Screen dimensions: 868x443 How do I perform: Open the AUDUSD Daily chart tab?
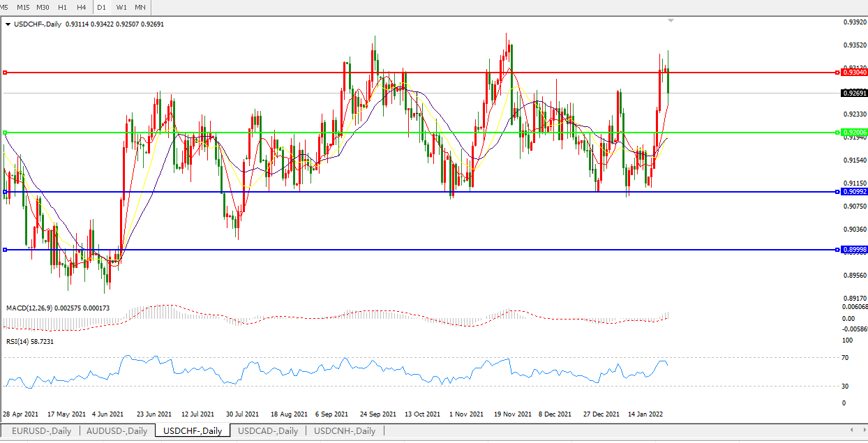click(x=117, y=430)
